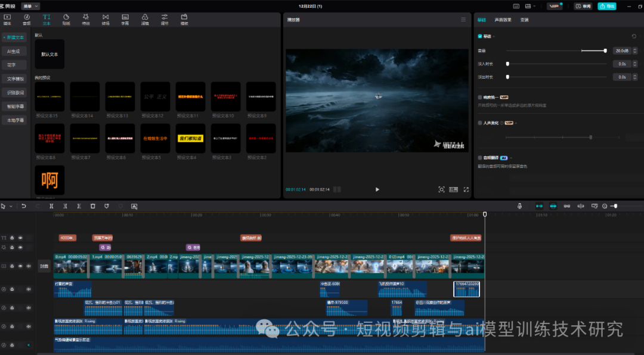Screen dimensions: 644x355
Task: Open the 模板 templates panel
Action: pyautogui.click(x=184, y=19)
